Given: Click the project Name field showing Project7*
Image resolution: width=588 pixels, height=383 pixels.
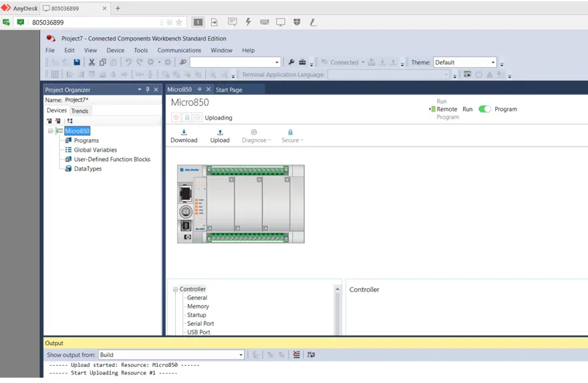Looking at the screenshot, I should (112, 100).
